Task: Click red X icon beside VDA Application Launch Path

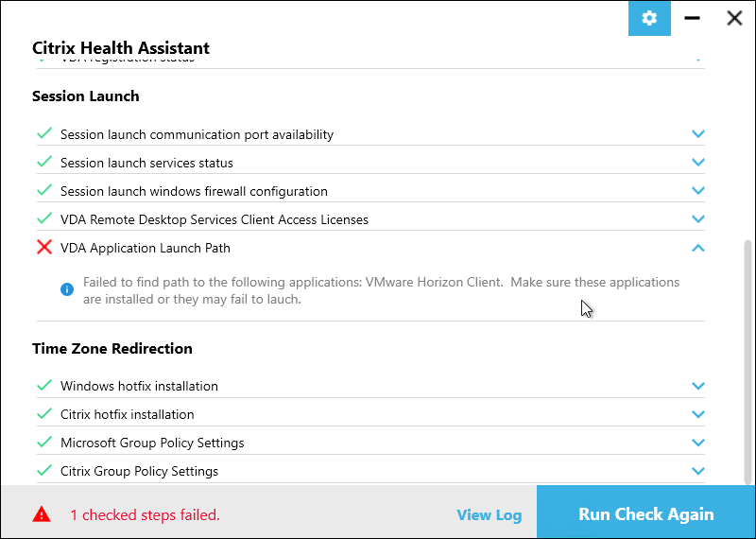Action: tap(44, 248)
